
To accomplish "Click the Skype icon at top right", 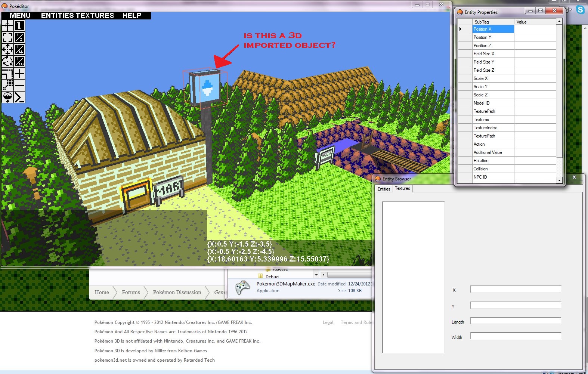I will pyautogui.click(x=580, y=10).
